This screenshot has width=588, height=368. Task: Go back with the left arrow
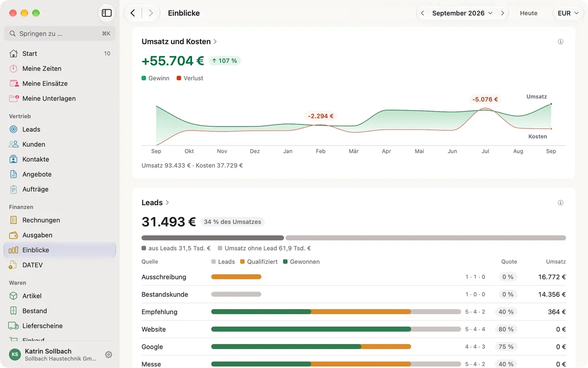click(x=133, y=13)
